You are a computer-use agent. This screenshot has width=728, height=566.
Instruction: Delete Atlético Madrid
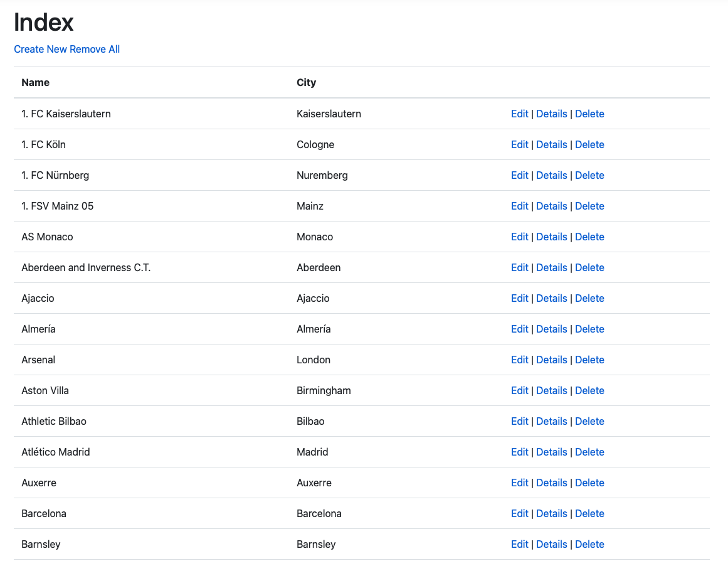(x=589, y=452)
